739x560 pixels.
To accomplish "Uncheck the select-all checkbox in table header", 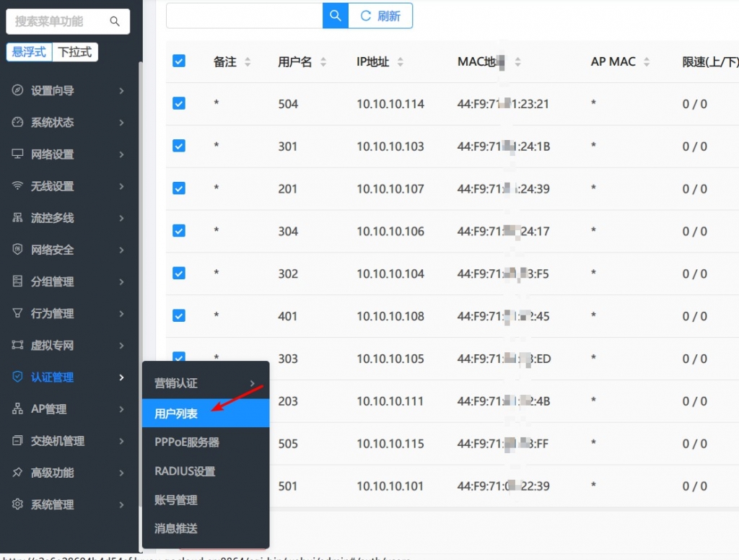I will (179, 61).
